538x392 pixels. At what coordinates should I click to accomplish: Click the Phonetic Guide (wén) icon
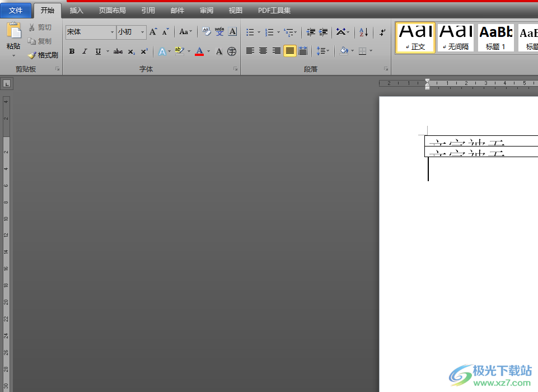(x=219, y=32)
